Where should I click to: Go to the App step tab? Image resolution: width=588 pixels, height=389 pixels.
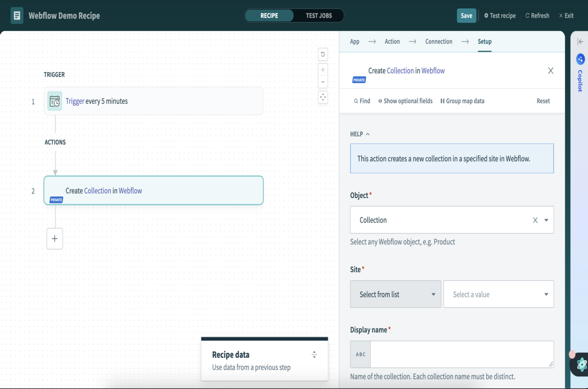coord(355,41)
